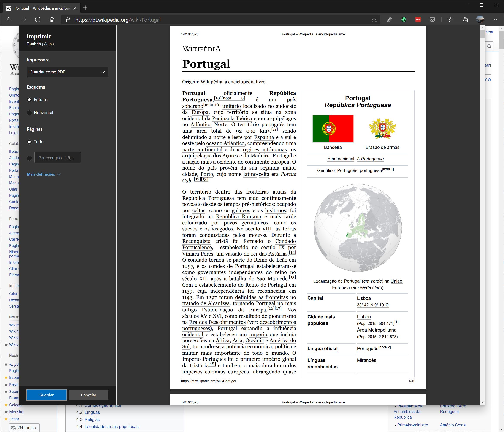Click preview scrollbar up arrow
The width and height of the screenshot is (504, 432).
[x=483, y=28]
